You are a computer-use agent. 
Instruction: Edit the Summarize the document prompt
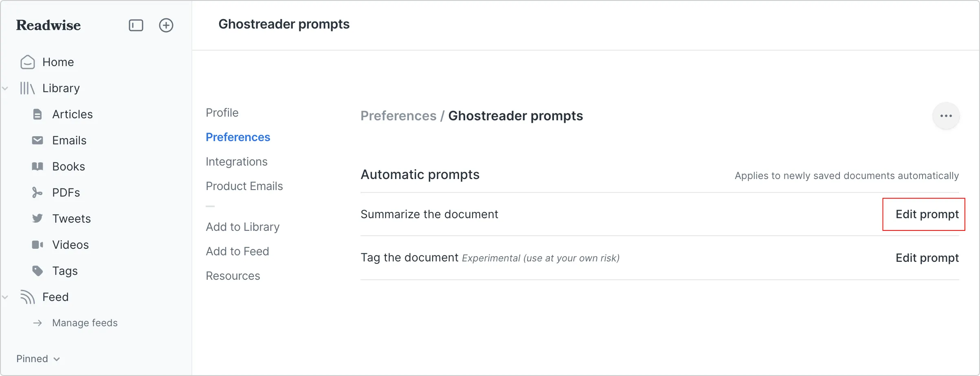[927, 214]
